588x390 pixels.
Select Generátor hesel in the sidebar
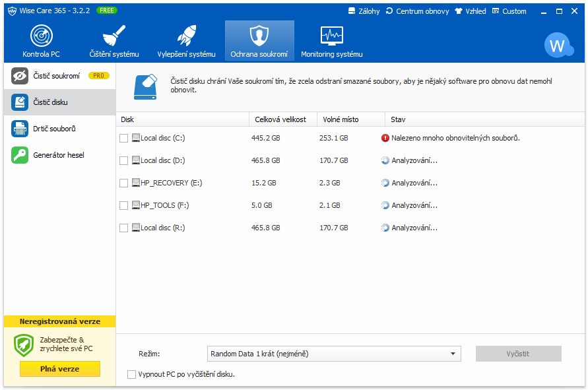[59, 155]
